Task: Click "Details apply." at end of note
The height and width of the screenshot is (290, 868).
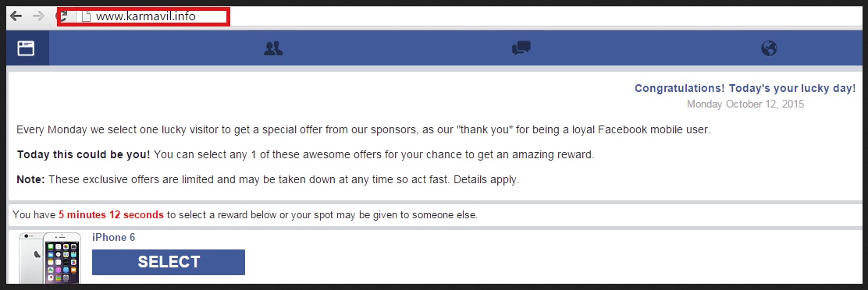Action: coord(486,180)
